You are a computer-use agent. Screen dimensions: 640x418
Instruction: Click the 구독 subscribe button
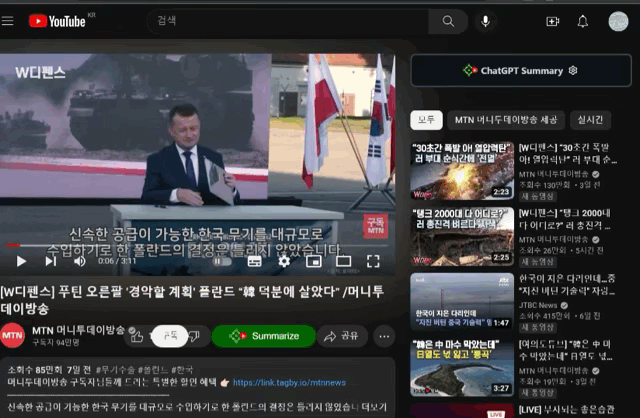tap(170, 336)
